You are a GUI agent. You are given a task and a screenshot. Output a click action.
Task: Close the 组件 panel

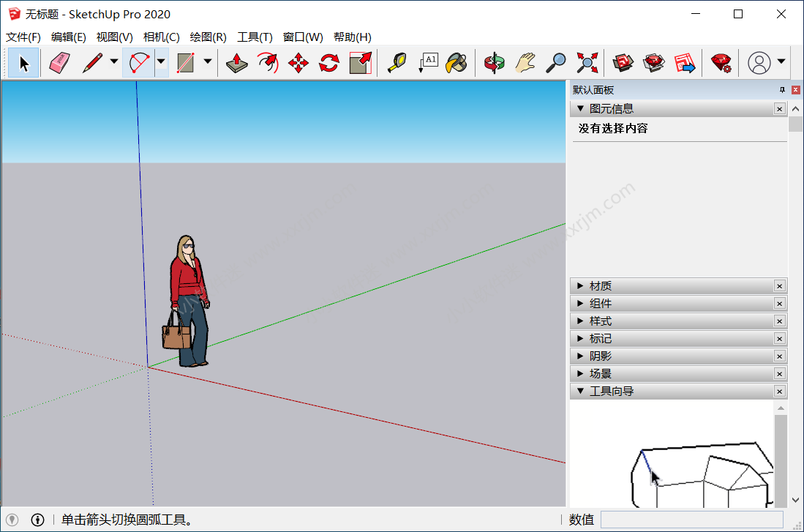[779, 303]
